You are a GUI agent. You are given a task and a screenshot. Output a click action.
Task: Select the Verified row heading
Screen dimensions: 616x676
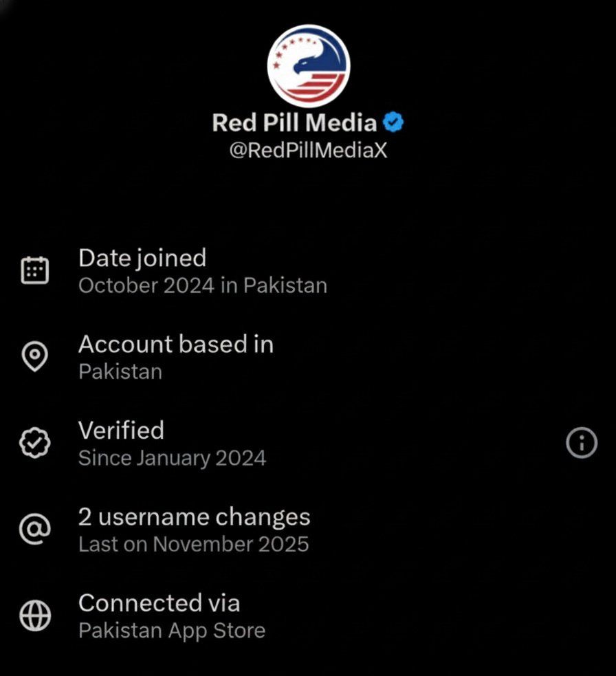tap(121, 430)
